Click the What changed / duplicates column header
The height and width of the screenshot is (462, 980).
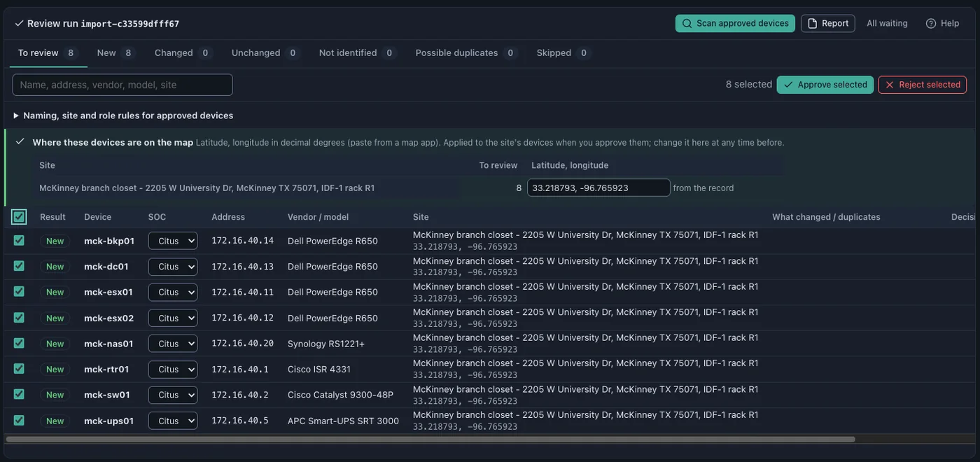click(826, 217)
